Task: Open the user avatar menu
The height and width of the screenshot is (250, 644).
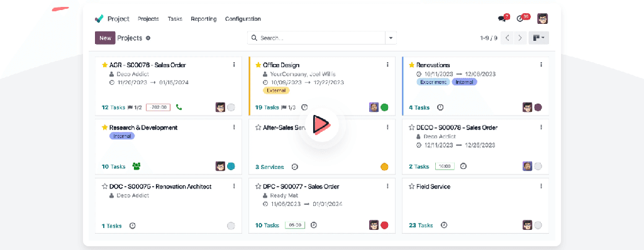Action: tap(543, 18)
